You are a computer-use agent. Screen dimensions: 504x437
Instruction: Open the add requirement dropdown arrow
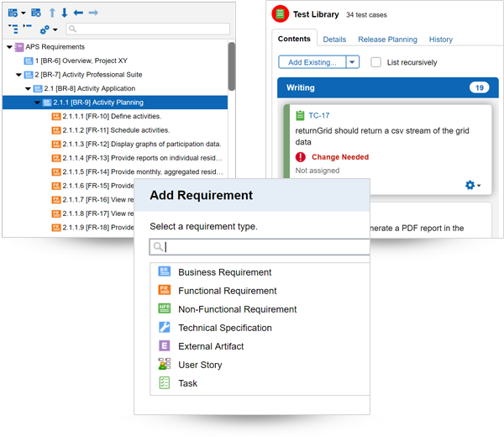24,13
